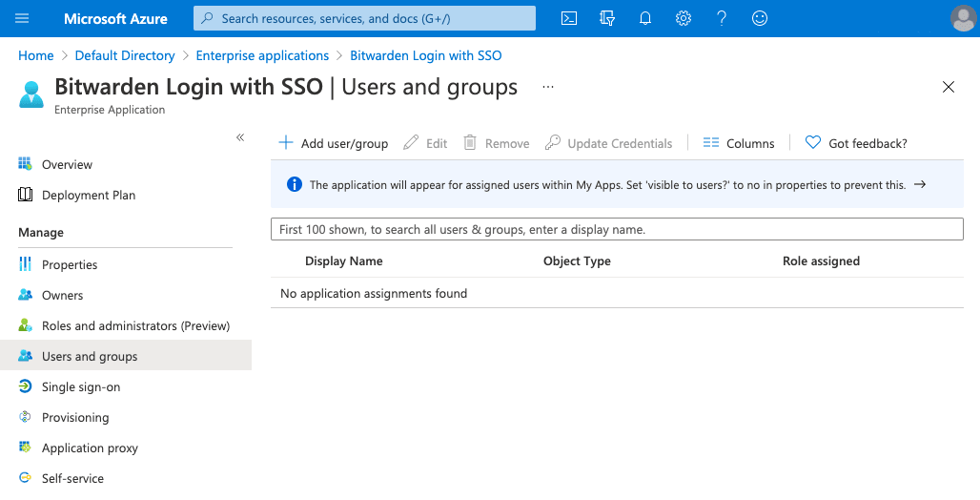The height and width of the screenshot is (500, 980).
Task: Click the Got feedback? button
Action: pos(857,143)
